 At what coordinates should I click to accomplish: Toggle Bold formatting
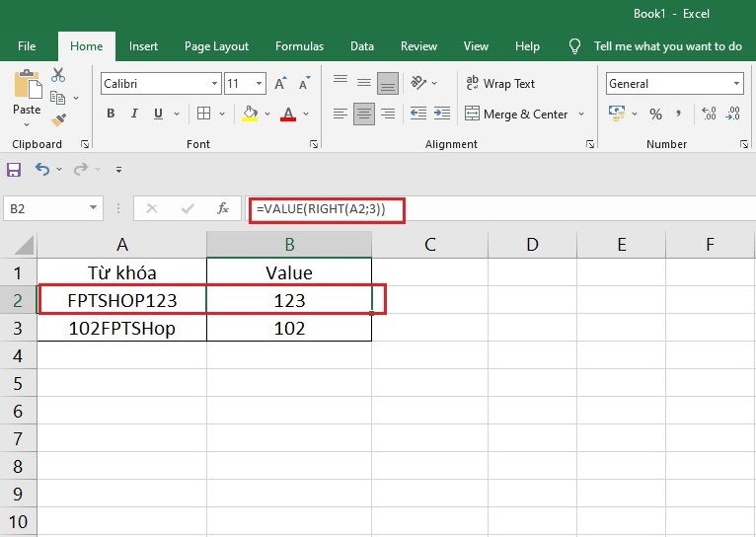(111, 114)
